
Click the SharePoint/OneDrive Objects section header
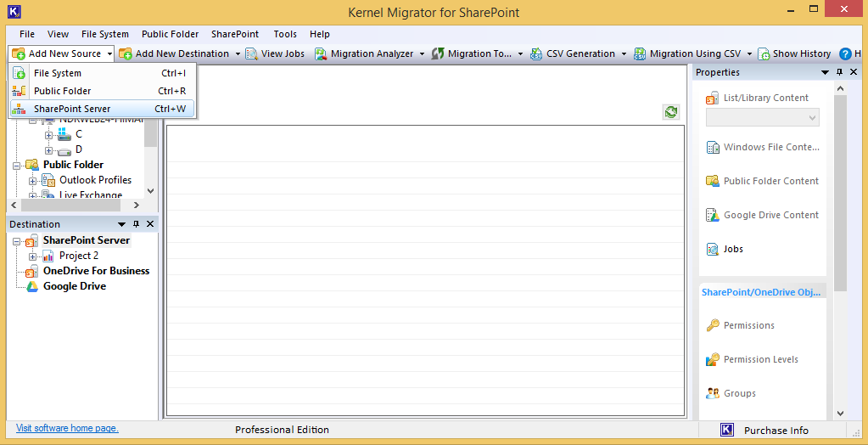pos(761,292)
